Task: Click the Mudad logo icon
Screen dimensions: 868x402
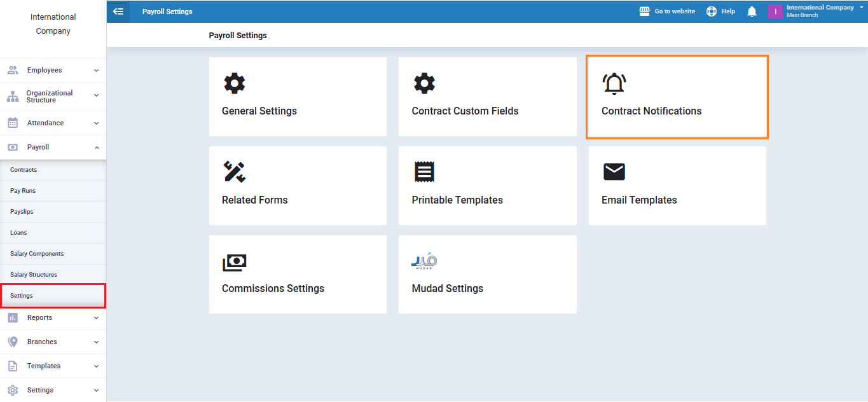Action: 424,261
